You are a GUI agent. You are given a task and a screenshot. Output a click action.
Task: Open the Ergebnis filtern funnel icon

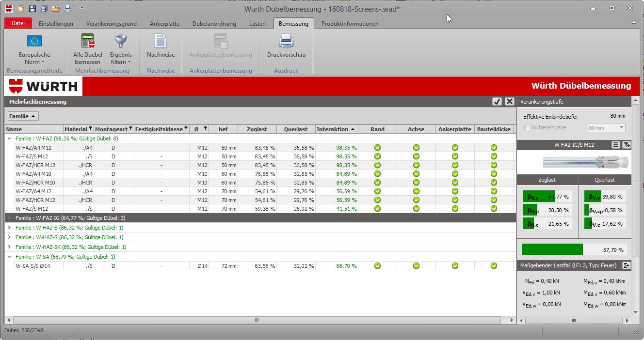[120, 41]
